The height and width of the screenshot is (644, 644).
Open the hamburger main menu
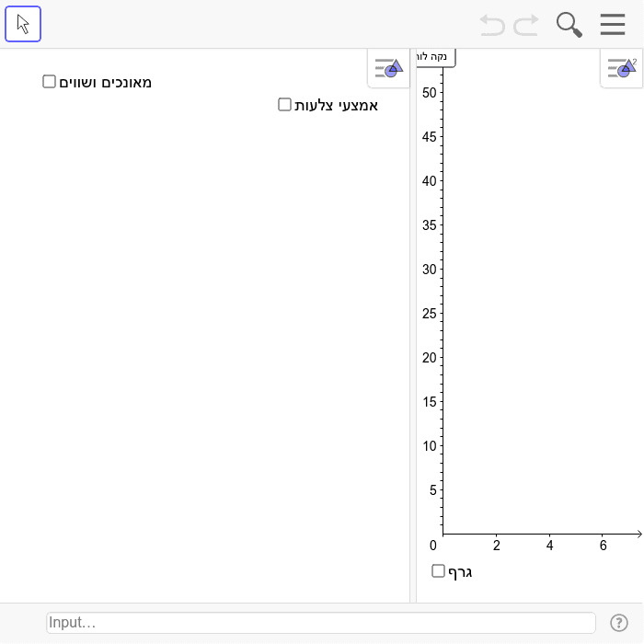click(x=613, y=24)
